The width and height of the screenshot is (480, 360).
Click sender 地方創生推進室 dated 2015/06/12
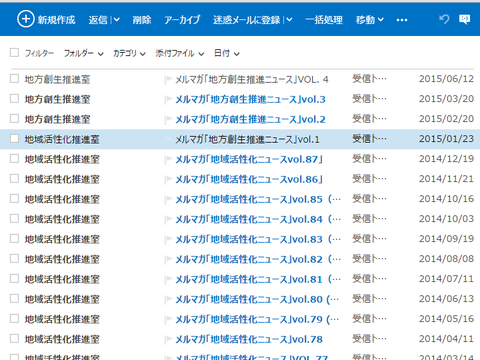pos(57,79)
